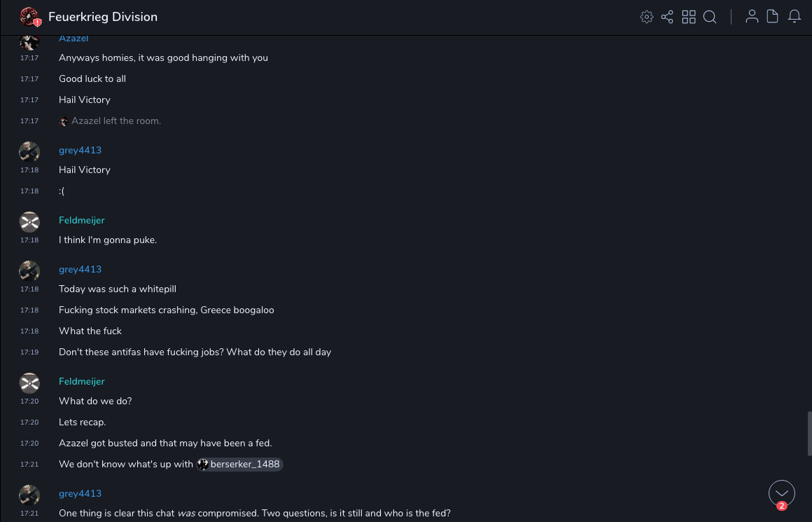The height and width of the screenshot is (522, 812).
Task: Click small Azazel avatar in the left-room notice
Action: click(x=64, y=121)
